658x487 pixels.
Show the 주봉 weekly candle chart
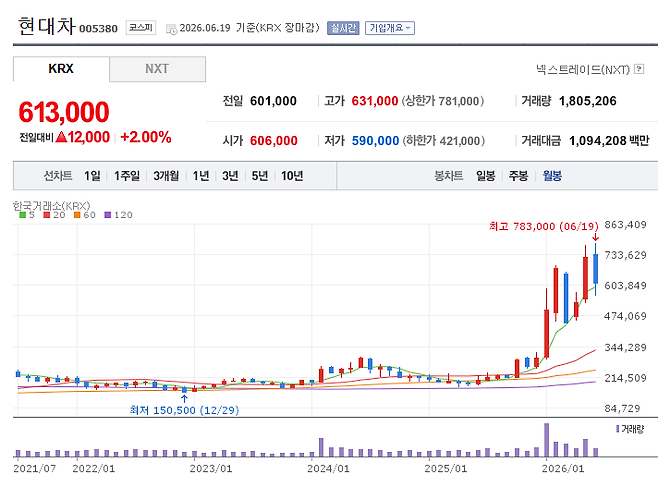pyautogui.click(x=518, y=176)
